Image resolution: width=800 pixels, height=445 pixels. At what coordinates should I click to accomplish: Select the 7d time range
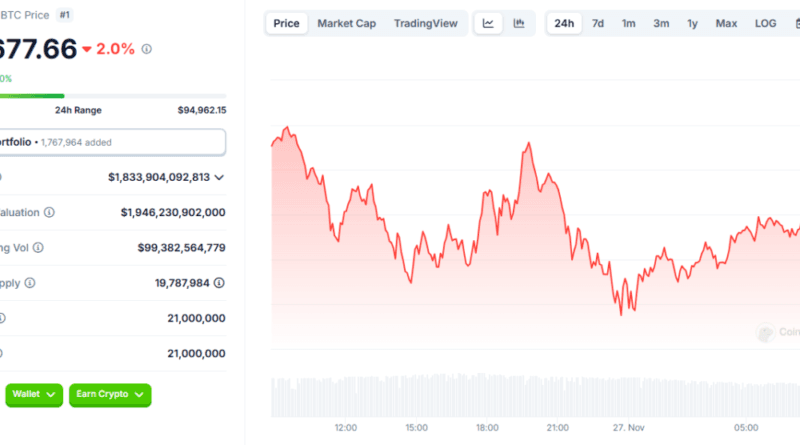click(x=597, y=23)
